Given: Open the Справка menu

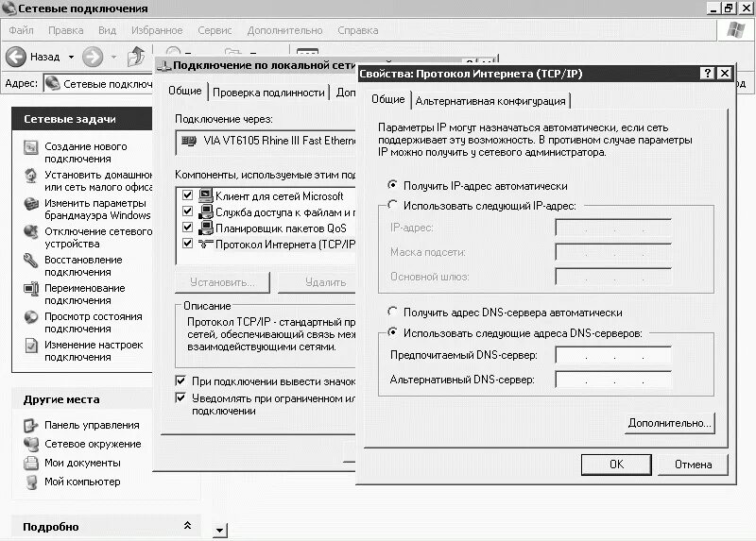Looking at the screenshot, I should [x=358, y=30].
